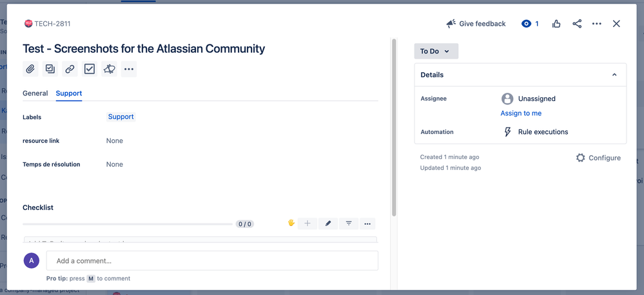Click the vertical scrollbar of issue content
Viewport: 644px width, 295px height.
pos(394,127)
